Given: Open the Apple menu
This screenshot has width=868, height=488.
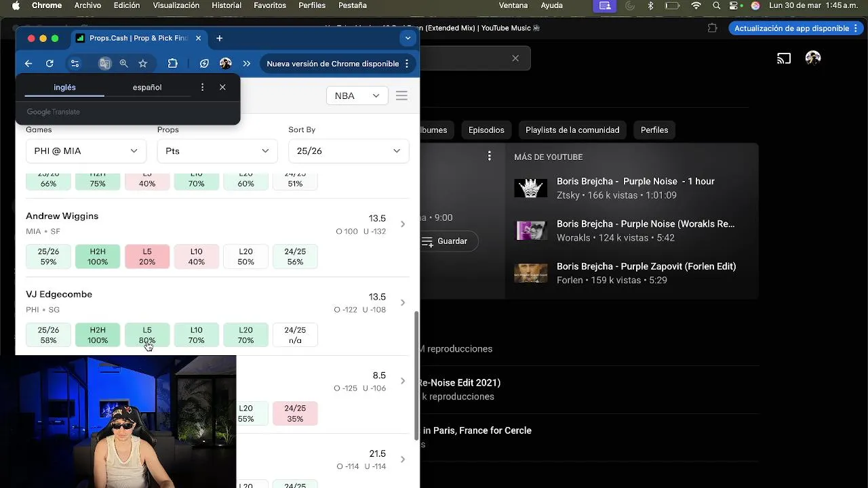Looking at the screenshot, I should [x=16, y=5].
